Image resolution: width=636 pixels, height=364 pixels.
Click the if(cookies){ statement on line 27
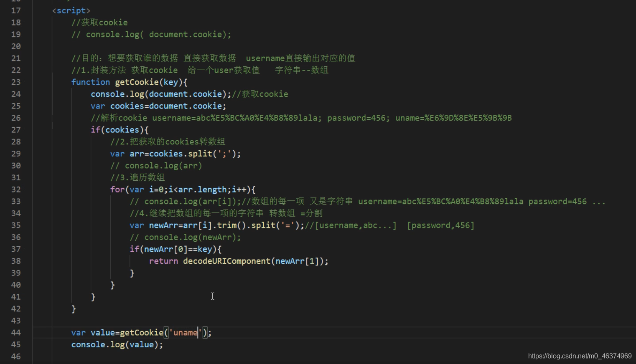point(120,130)
